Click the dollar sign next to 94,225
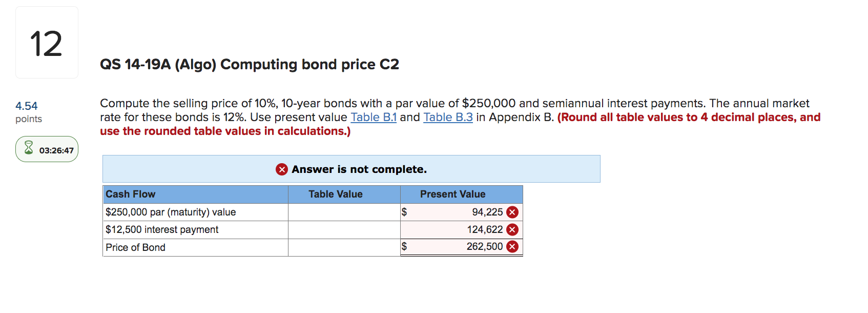 pos(404,212)
